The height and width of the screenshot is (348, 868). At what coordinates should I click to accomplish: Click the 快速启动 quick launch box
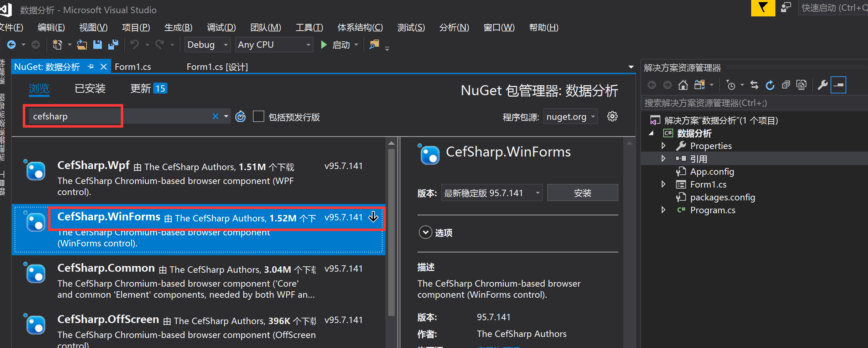(x=833, y=8)
